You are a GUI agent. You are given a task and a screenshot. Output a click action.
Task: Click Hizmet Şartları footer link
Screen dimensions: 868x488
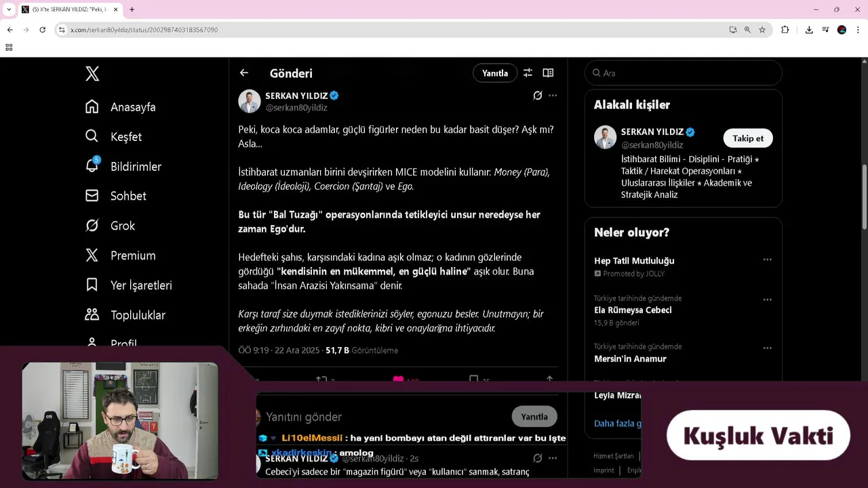pos(614,456)
